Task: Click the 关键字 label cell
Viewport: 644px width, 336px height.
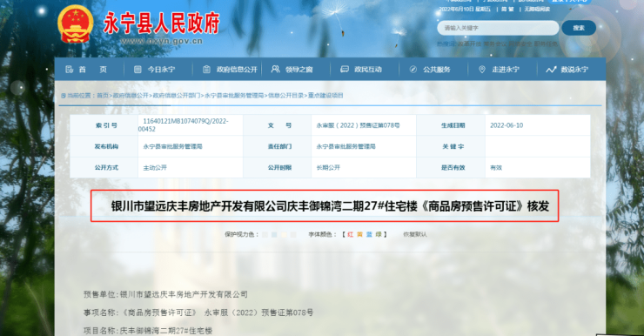Action: [451, 146]
